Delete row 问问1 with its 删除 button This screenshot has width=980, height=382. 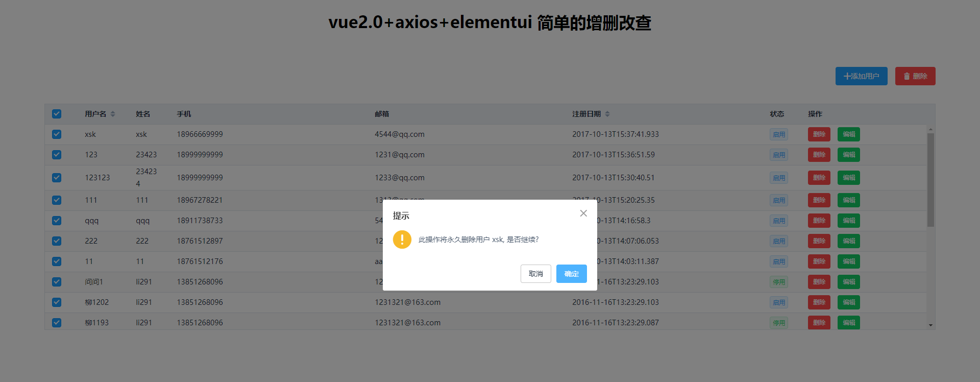tap(819, 282)
